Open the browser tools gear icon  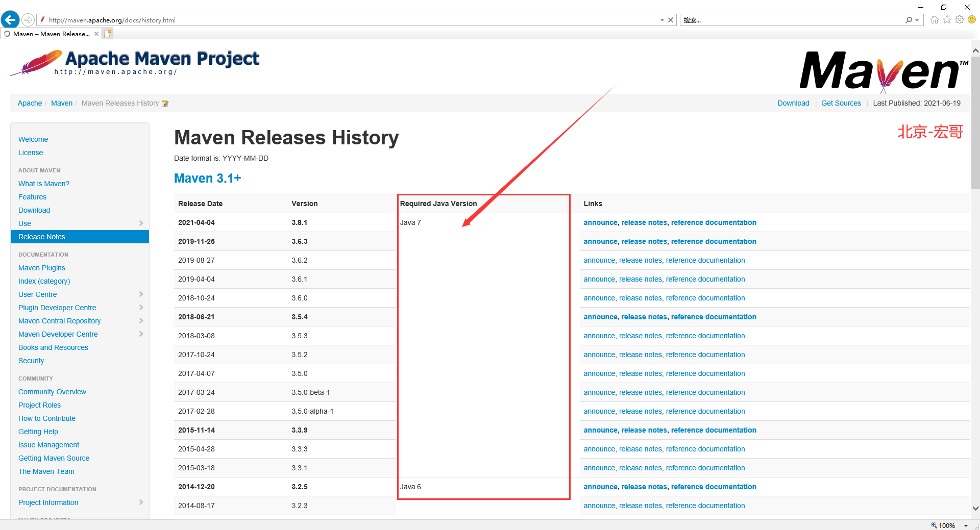(960, 20)
